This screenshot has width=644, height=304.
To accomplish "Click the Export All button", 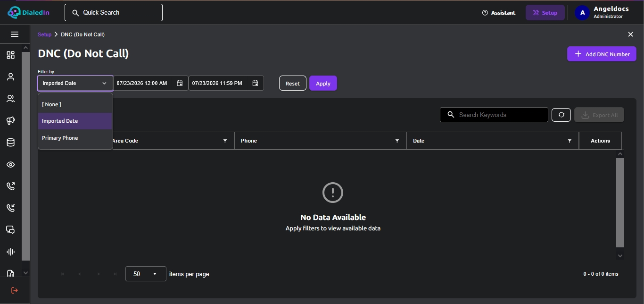I will pos(599,115).
